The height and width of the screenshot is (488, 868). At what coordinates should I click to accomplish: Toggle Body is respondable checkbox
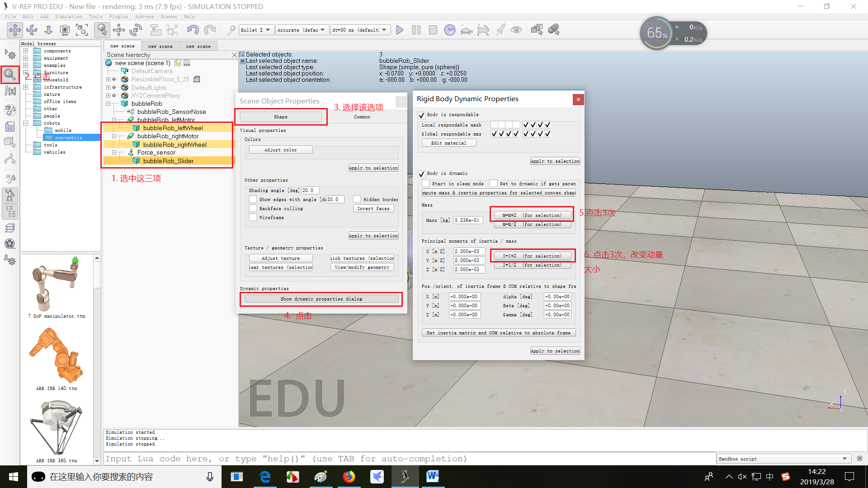421,115
